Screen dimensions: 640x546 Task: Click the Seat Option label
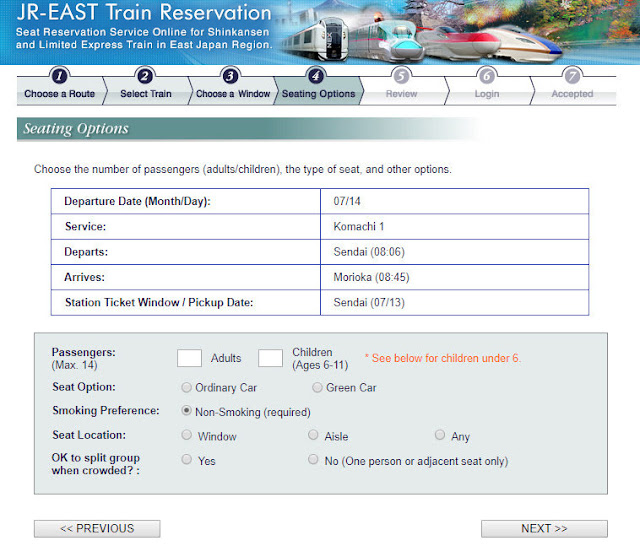point(84,387)
